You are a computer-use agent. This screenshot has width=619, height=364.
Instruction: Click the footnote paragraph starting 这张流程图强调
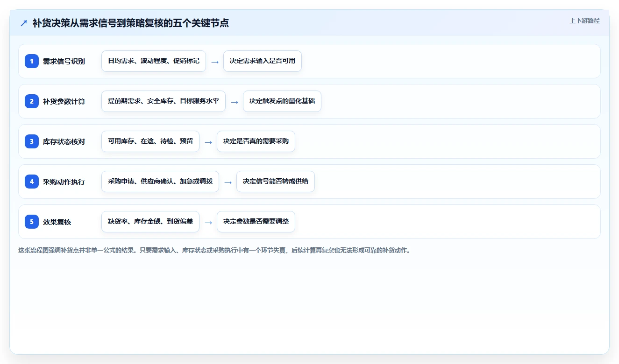click(214, 250)
